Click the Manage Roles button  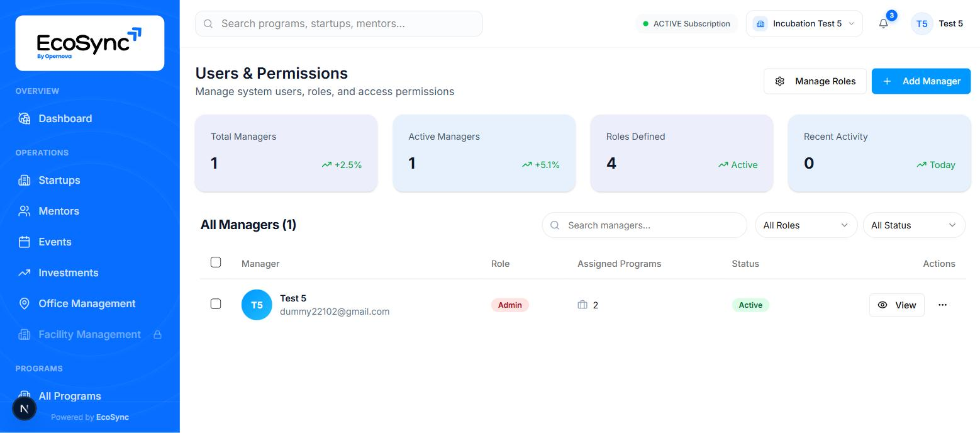click(x=815, y=81)
